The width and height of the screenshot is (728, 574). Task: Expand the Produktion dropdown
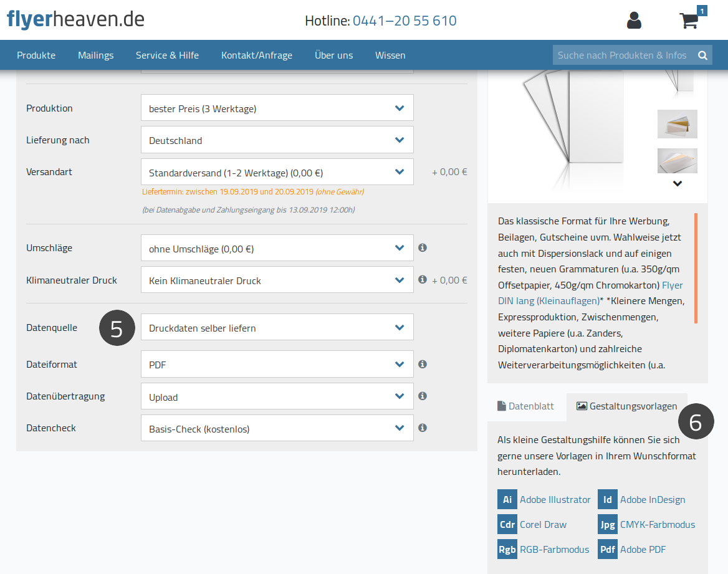click(x=277, y=108)
